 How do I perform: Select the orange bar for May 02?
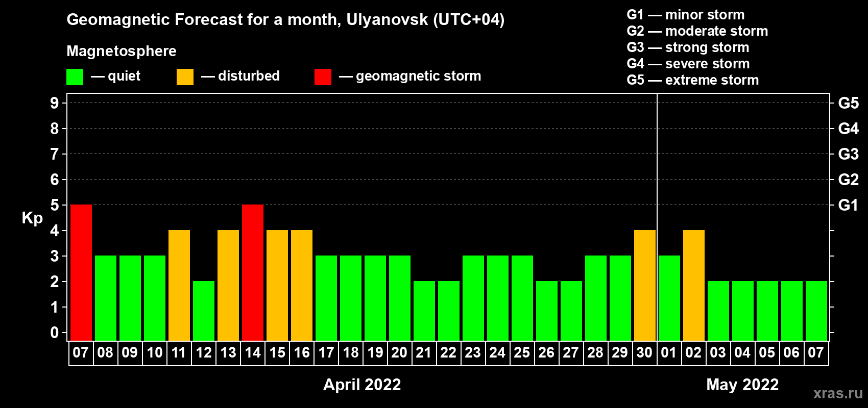(x=694, y=286)
